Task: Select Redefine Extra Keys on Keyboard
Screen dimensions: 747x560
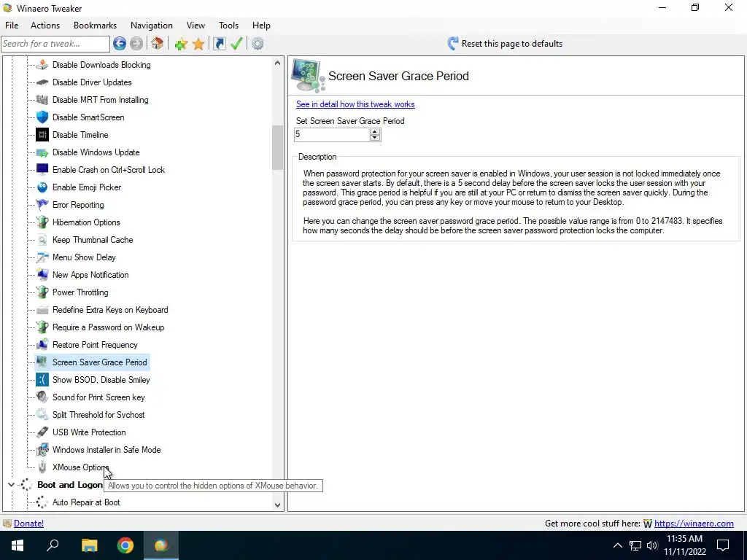Action: coord(110,310)
